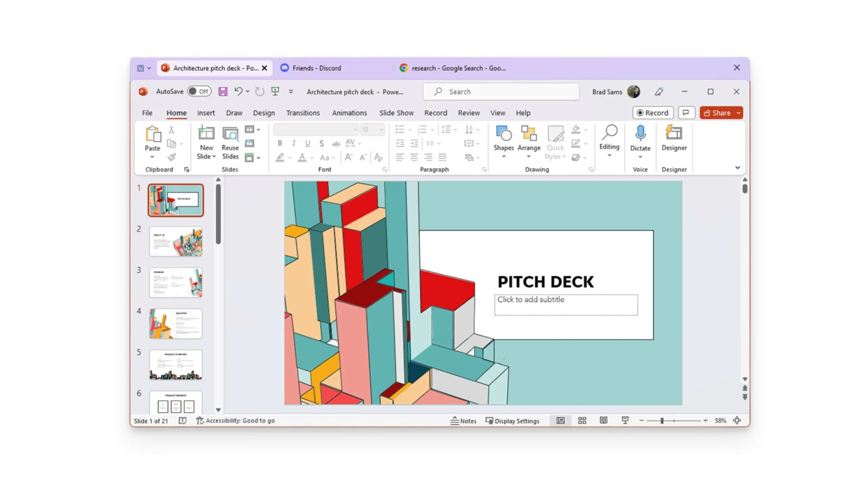868x488 pixels.
Task: Start presentation from beginning icon
Action: coord(275,91)
